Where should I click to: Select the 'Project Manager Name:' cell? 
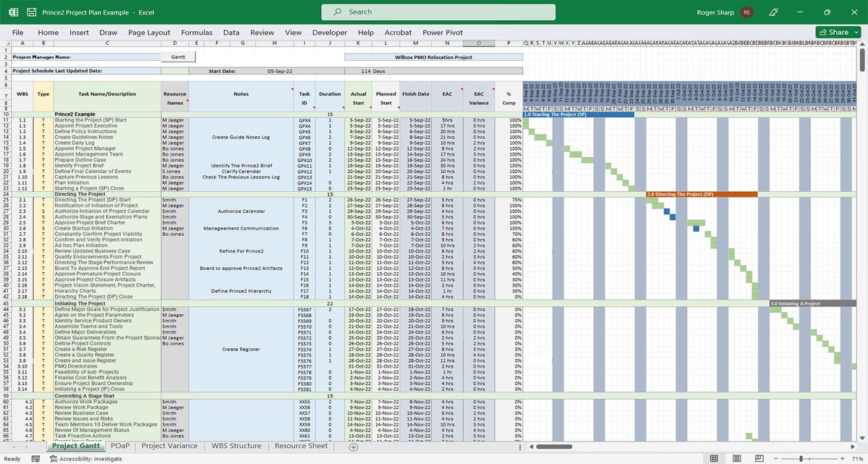tap(85, 56)
